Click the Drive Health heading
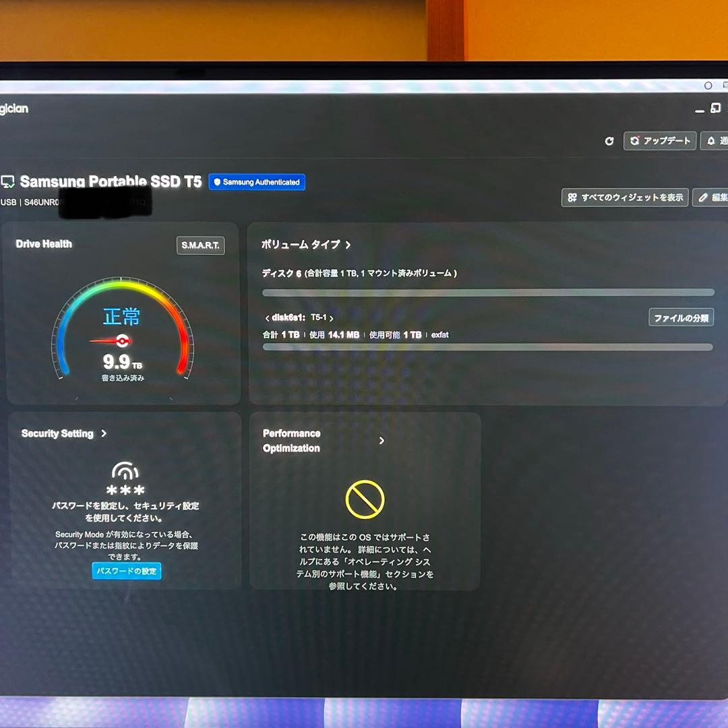 pos(44,244)
